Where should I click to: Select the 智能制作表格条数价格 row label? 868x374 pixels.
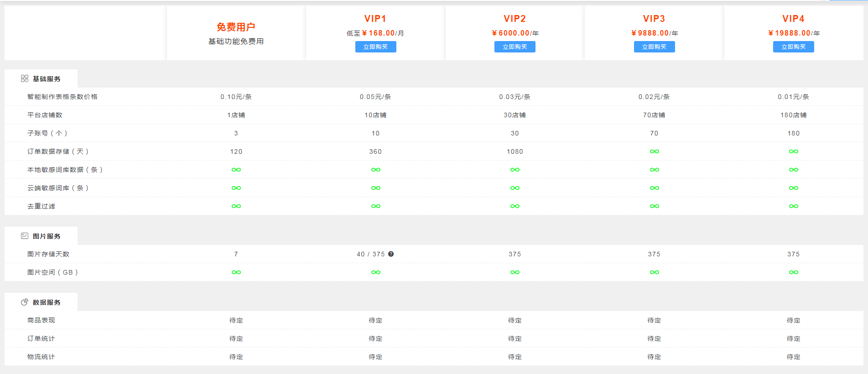[x=62, y=97]
